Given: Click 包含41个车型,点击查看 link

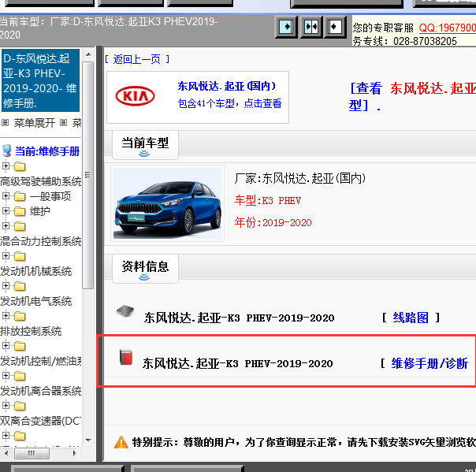Looking at the screenshot, I should 229,103.
